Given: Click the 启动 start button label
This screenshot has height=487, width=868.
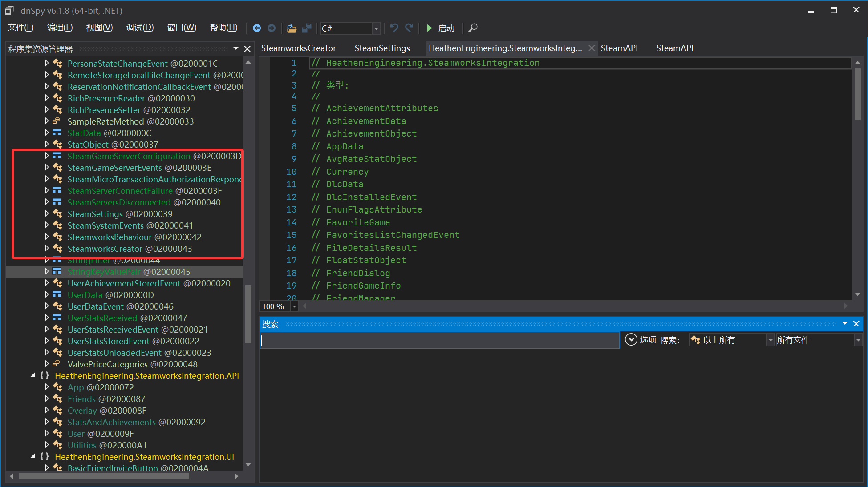Looking at the screenshot, I should coord(446,28).
